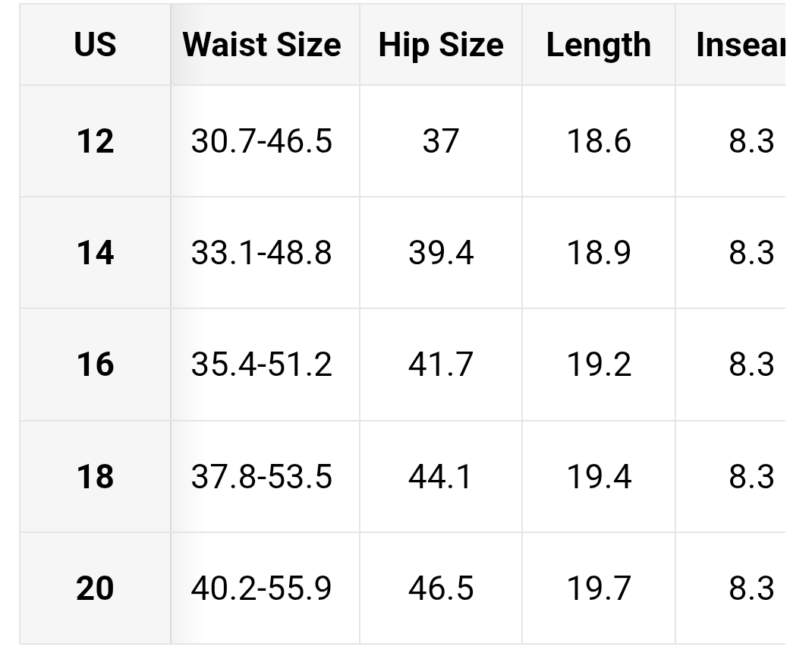The width and height of the screenshot is (812, 650).
Task: Select US size 14 row label
Action: [95, 253]
